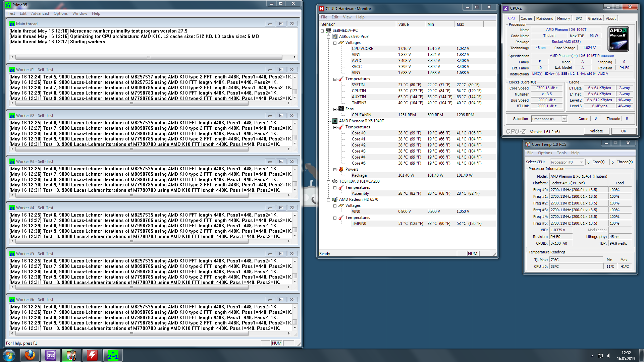644x362 pixels.
Task: Open CPU-Z from the taskbar icon
Action: pos(51,355)
